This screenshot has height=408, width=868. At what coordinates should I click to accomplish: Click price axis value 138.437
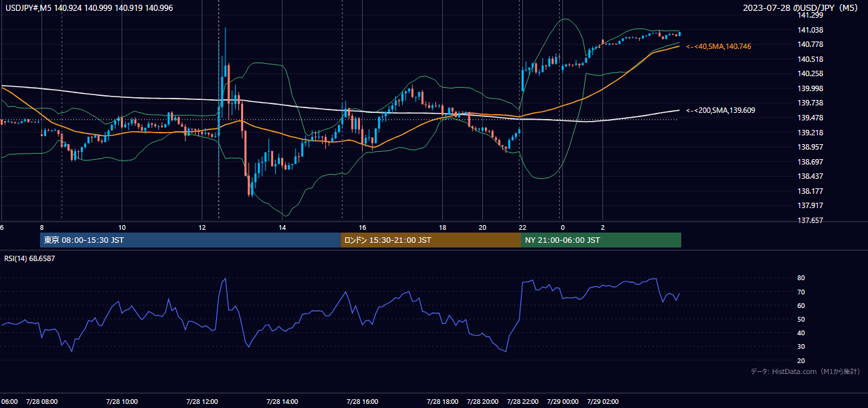coord(811,177)
